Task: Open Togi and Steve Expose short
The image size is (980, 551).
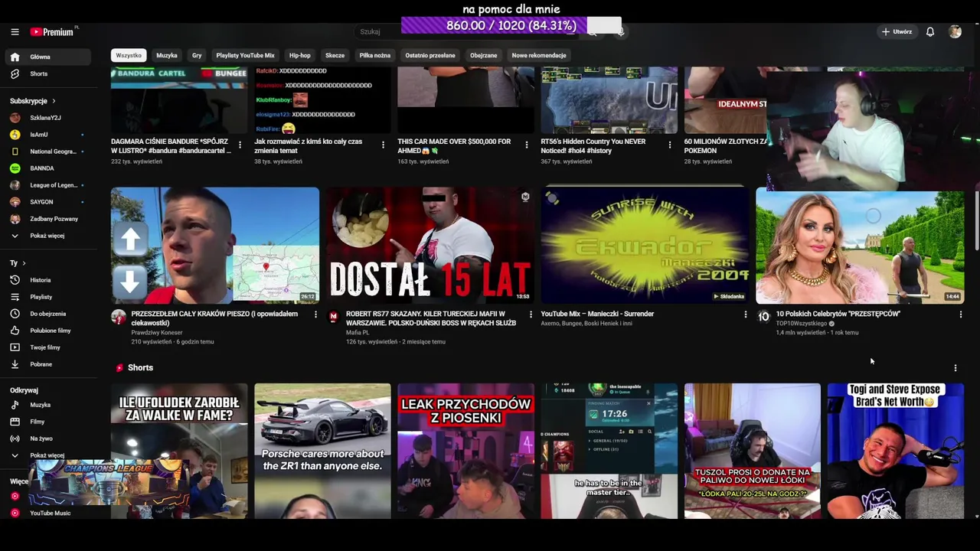Action: [x=896, y=452]
